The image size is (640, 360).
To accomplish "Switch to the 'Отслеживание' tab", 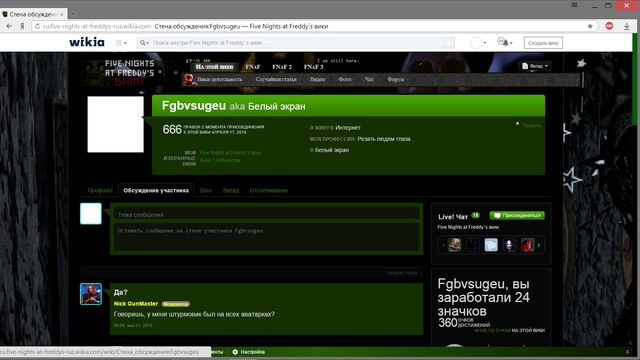I will click(269, 190).
